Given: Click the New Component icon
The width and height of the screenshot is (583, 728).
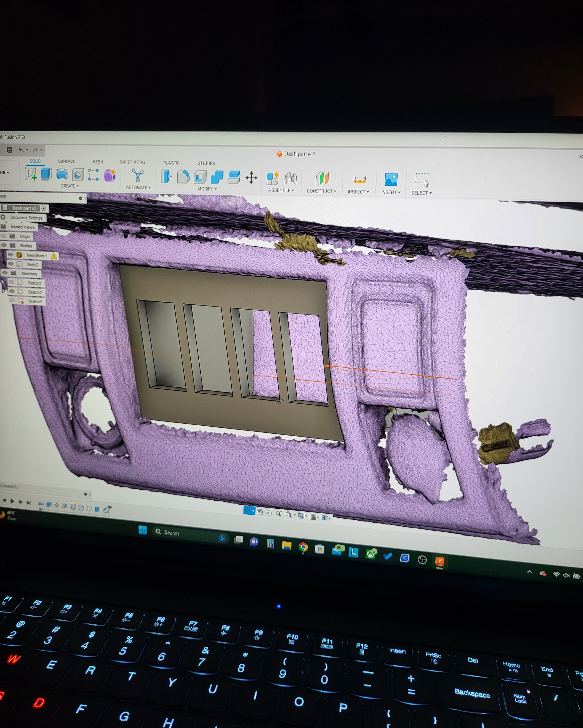Looking at the screenshot, I should point(273,179).
